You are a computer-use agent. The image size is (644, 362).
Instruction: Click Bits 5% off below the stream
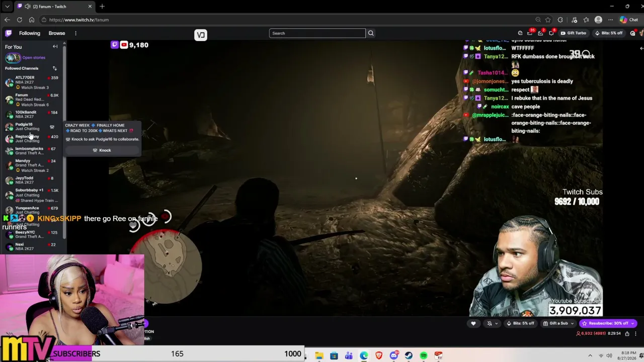click(520, 323)
